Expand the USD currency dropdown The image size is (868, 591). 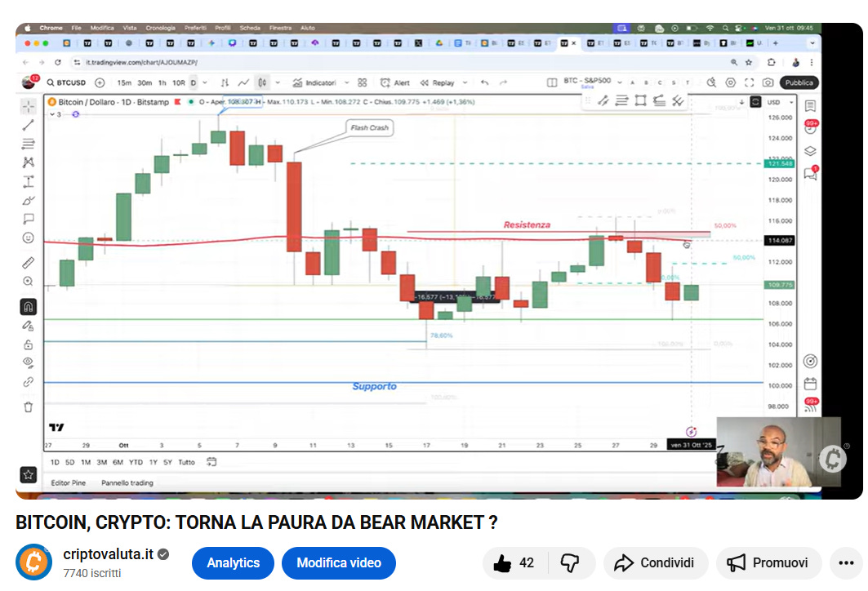[x=781, y=102]
